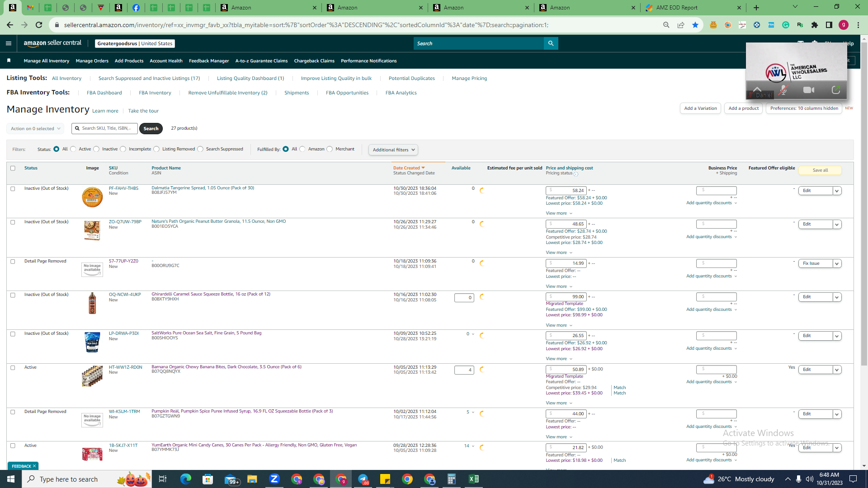The height and width of the screenshot is (488, 868).
Task: Open Telegram from the taskbar
Action: coord(363,479)
